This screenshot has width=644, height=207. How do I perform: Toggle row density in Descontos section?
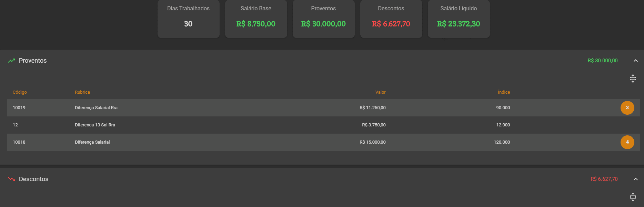click(633, 197)
